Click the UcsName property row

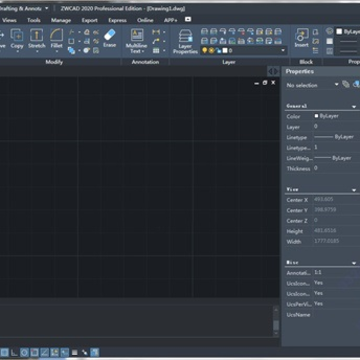pos(322,315)
